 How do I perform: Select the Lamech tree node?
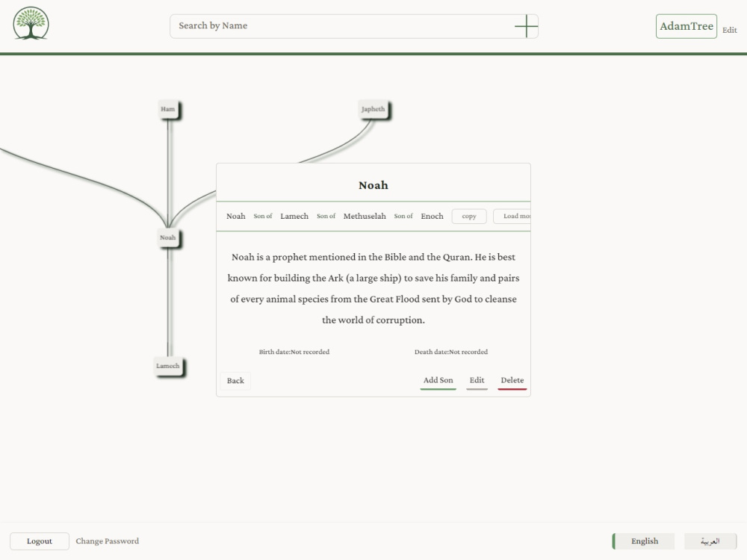click(167, 366)
